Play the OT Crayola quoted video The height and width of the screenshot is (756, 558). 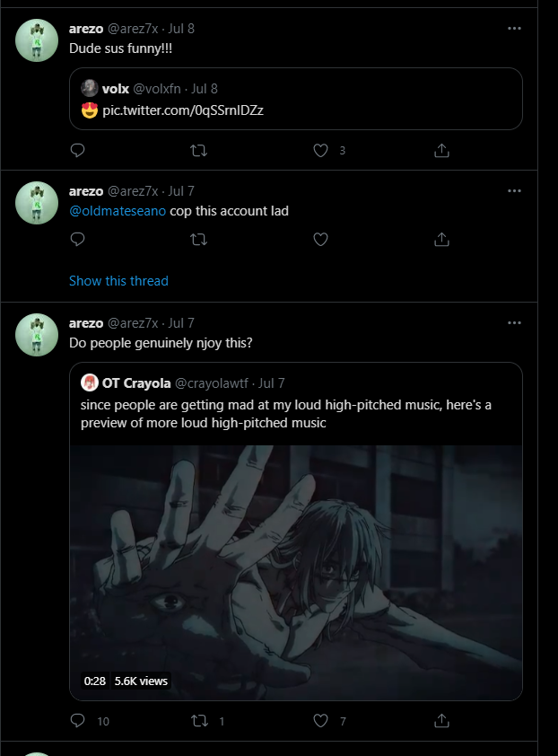(x=296, y=571)
